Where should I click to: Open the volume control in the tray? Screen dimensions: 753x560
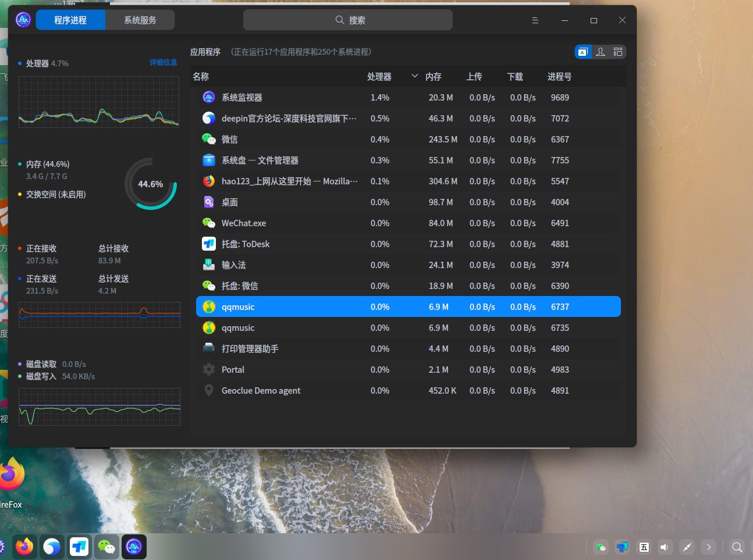[x=665, y=547]
